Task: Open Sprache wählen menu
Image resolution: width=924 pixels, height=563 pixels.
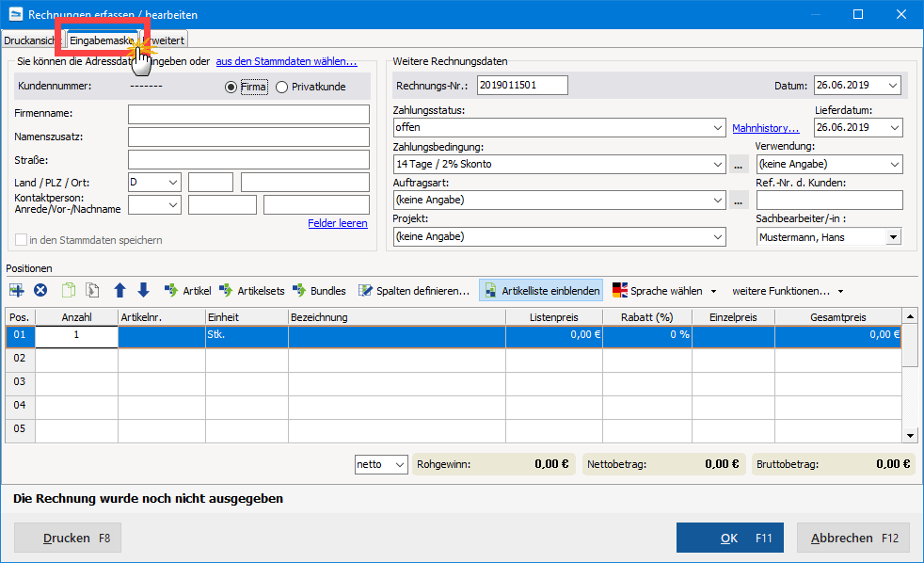Action: coord(664,291)
